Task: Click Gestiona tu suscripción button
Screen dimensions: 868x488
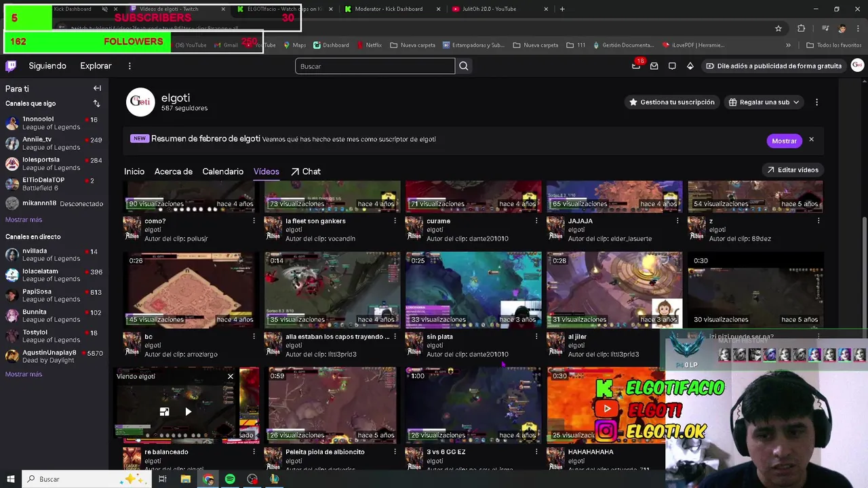Action: [672, 102]
